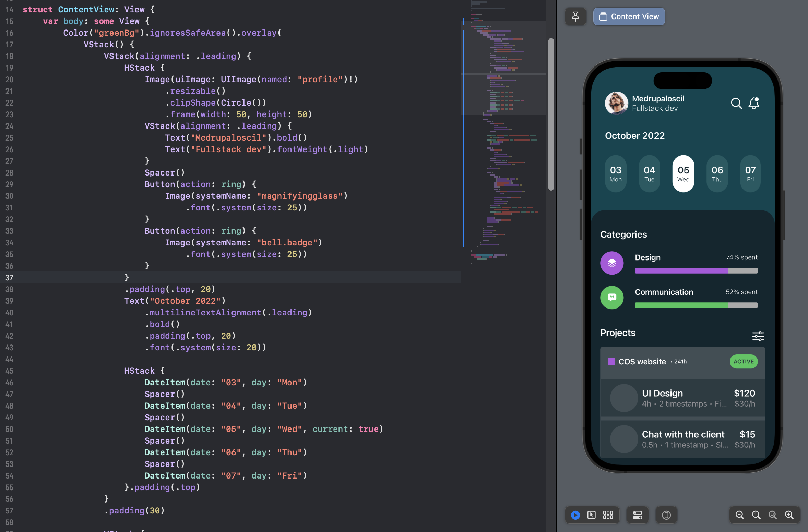
Task: Select the Content View tab
Action: (x=629, y=16)
